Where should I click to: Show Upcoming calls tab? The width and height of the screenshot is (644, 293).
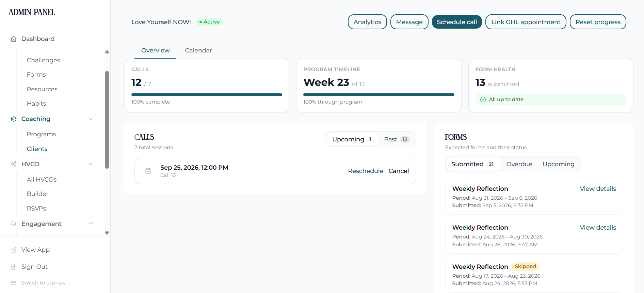(x=352, y=139)
